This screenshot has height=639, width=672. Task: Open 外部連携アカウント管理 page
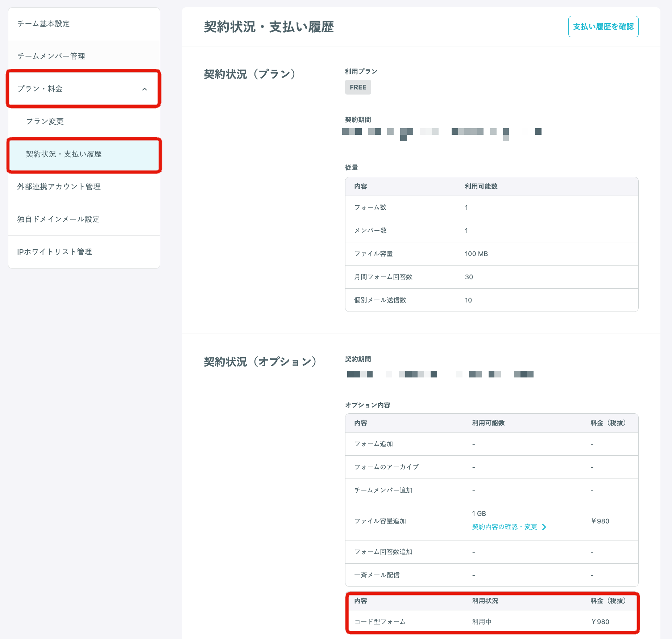point(59,187)
